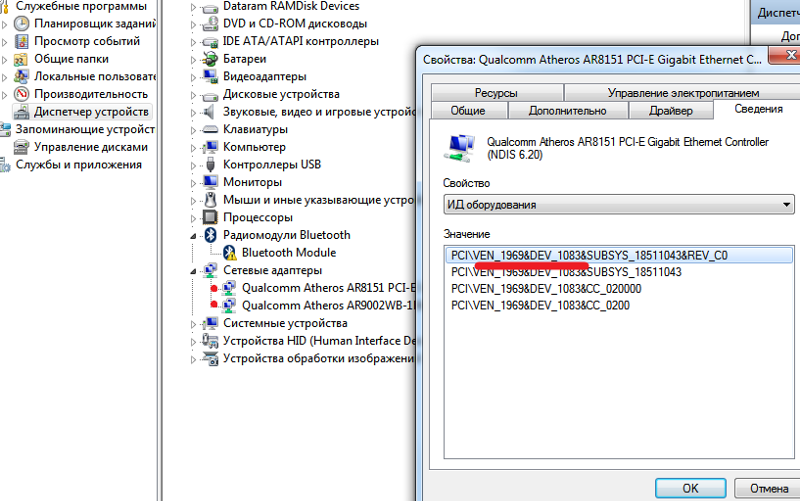800x501 pixels.
Task: Click the System devices icon
Action: pyautogui.click(x=210, y=323)
